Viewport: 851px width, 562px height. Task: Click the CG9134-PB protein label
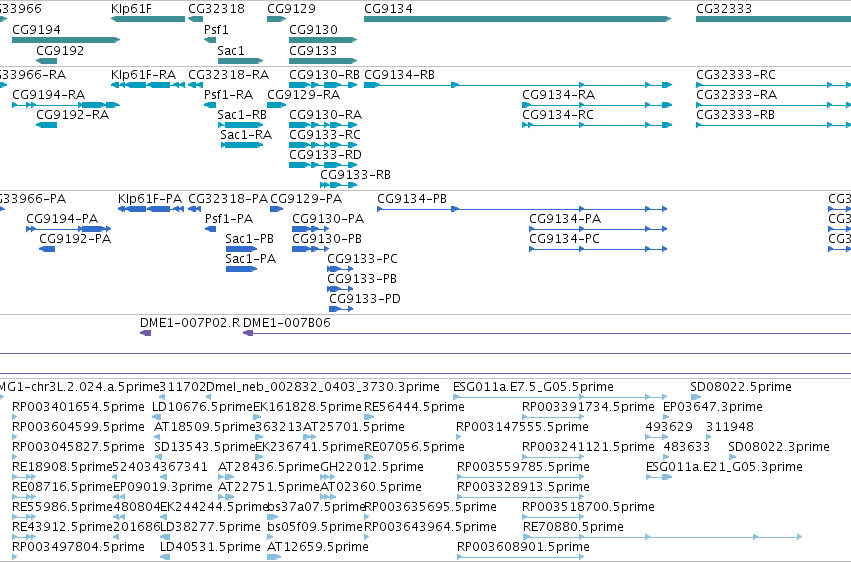[x=411, y=199]
